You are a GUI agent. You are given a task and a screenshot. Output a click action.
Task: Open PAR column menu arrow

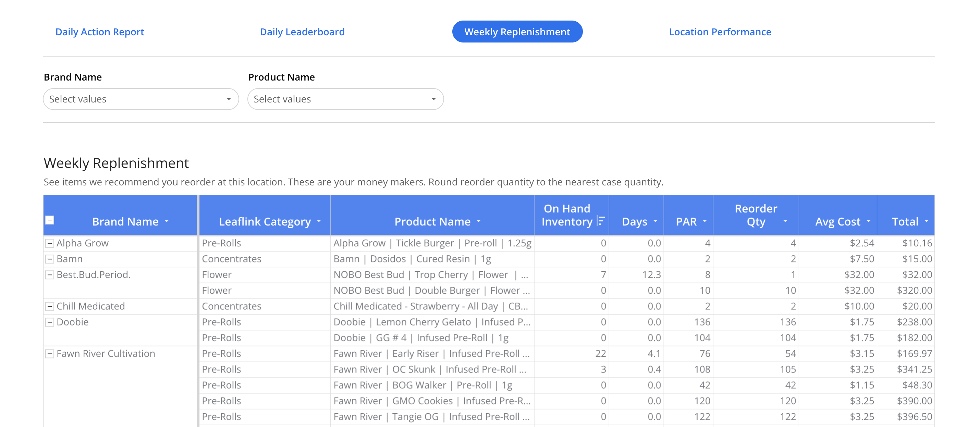point(705,221)
